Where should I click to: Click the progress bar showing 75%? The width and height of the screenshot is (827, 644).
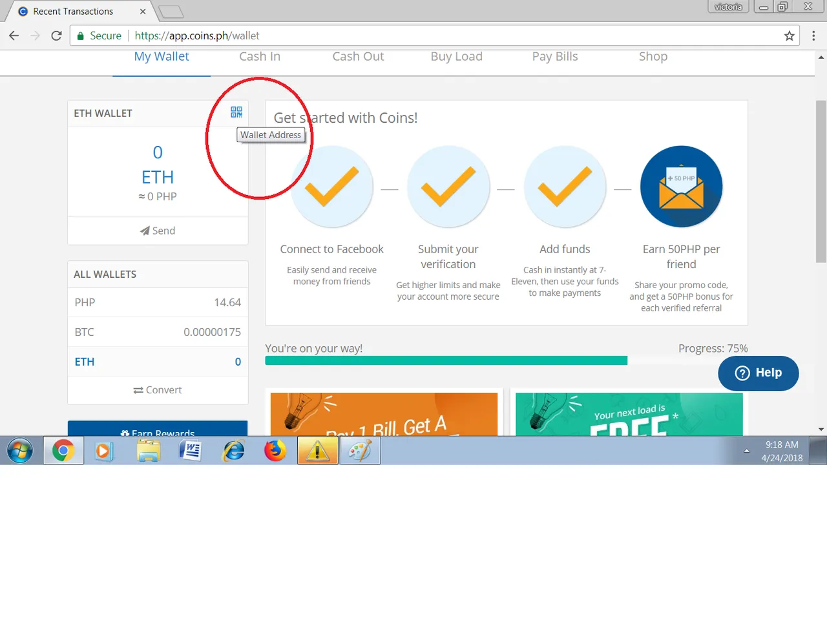tap(507, 360)
